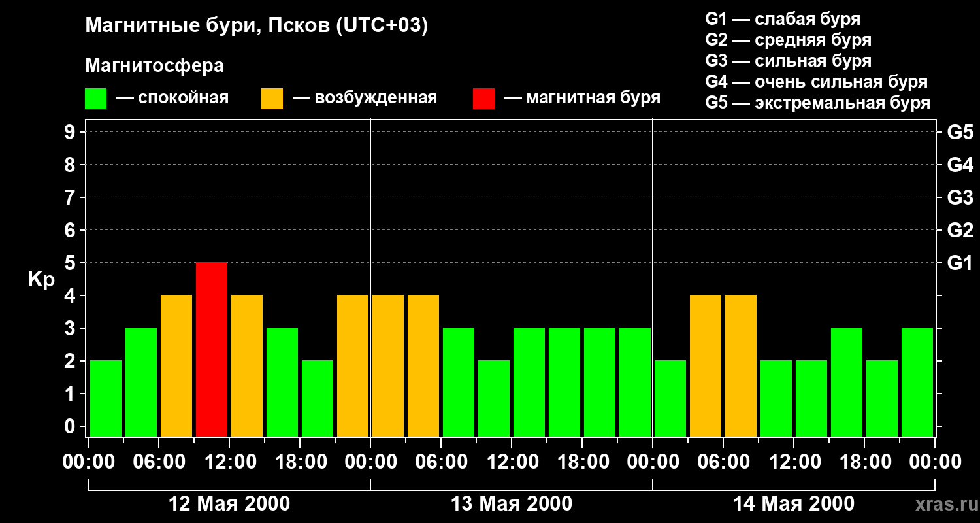Click the '14 Мая 2000' date label

(x=793, y=504)
